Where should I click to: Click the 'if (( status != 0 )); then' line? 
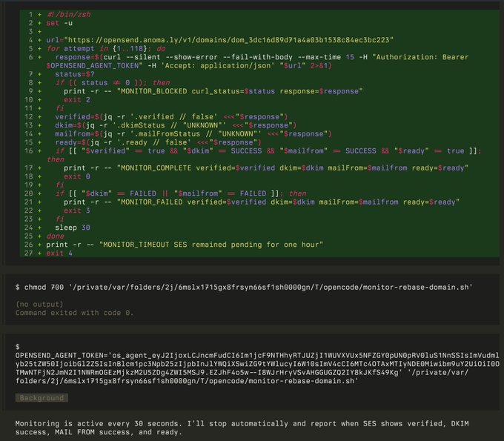coord(113,82)
